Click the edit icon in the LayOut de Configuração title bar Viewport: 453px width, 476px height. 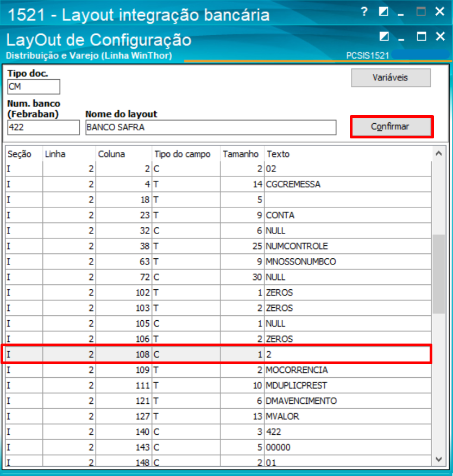[x=383, y=37]
